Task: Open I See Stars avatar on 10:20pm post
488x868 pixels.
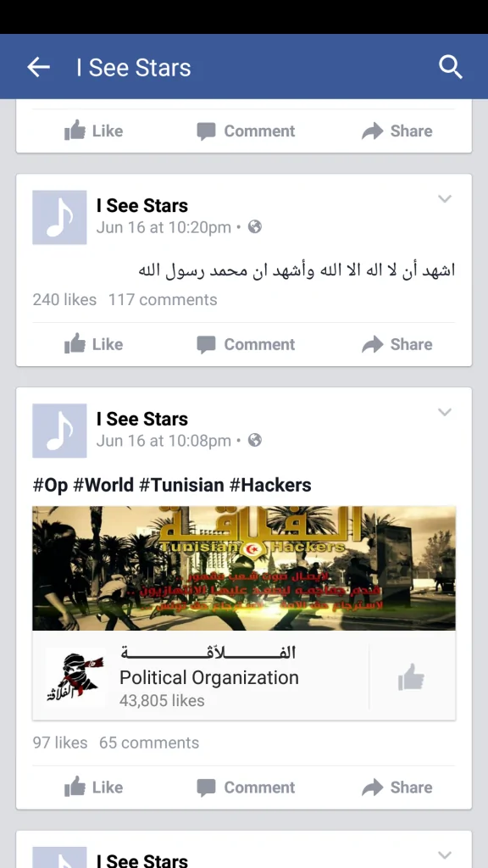Action: [59, 218]
